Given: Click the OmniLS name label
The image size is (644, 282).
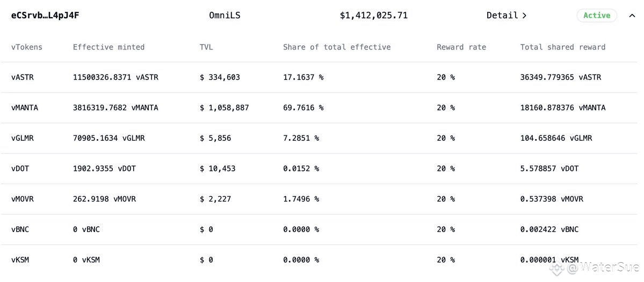Looking at the screenshot, I should pos(225,16).
